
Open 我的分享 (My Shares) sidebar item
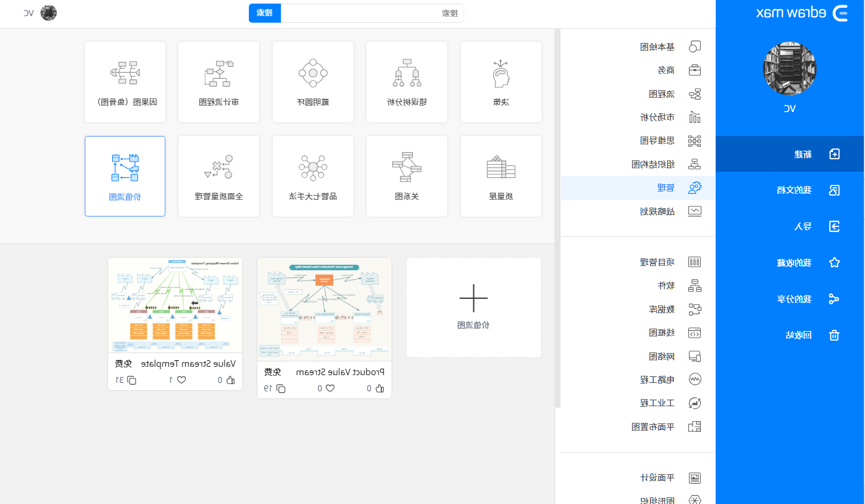(790, 299)
